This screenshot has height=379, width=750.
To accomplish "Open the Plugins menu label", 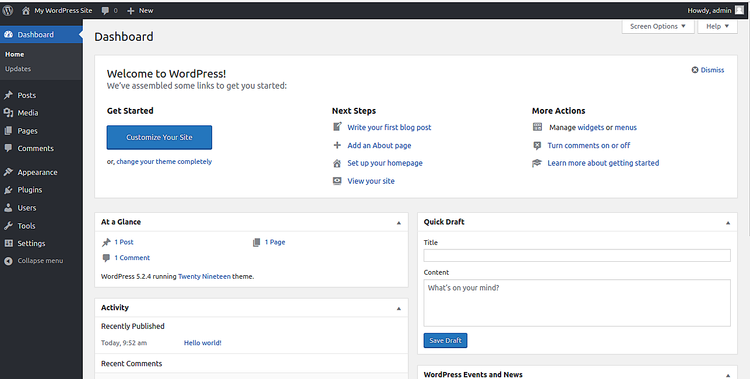I will pyautogui.click(x=30, y=190).
